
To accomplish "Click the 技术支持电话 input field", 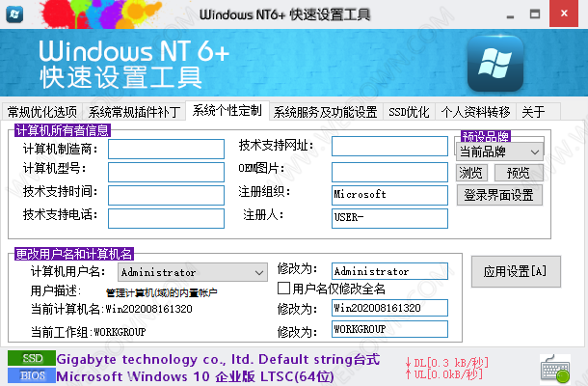I will point(166,218).
